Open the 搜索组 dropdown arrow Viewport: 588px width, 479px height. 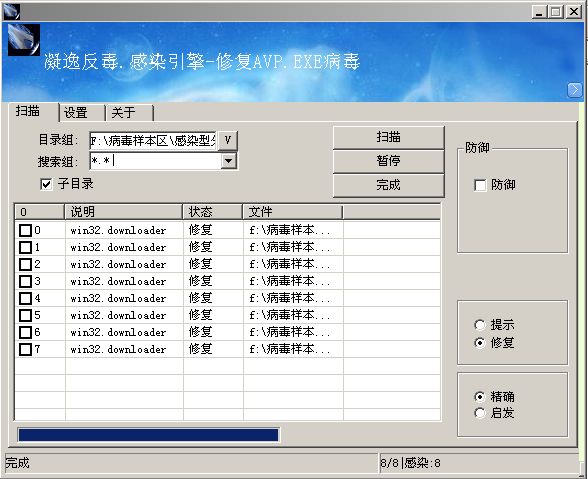228,161
